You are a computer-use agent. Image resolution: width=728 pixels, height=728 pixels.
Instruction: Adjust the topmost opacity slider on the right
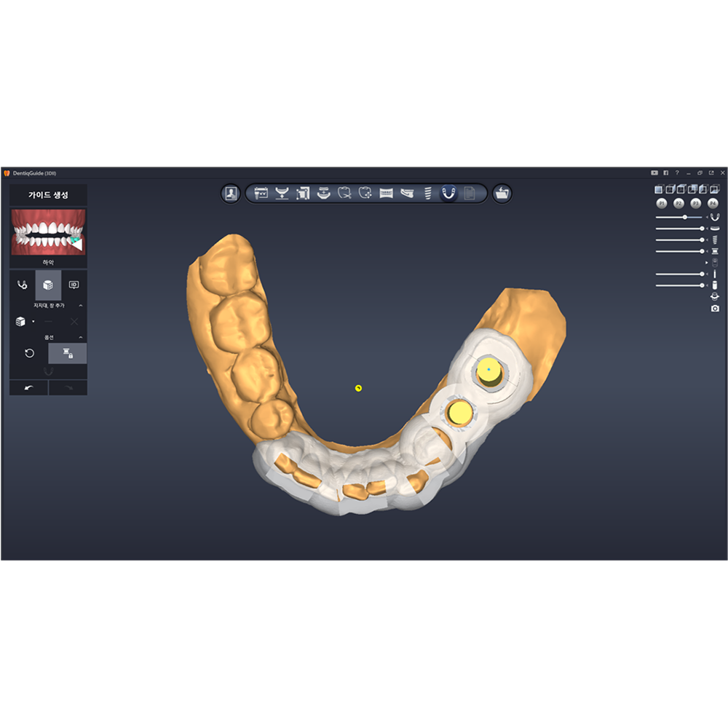685,216
